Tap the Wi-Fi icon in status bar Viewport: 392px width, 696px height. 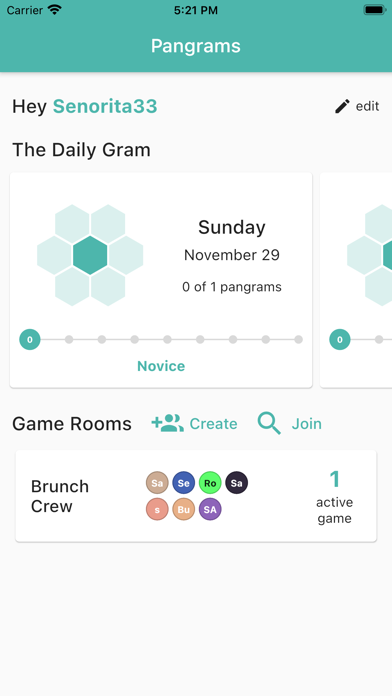tap(55, 10)
